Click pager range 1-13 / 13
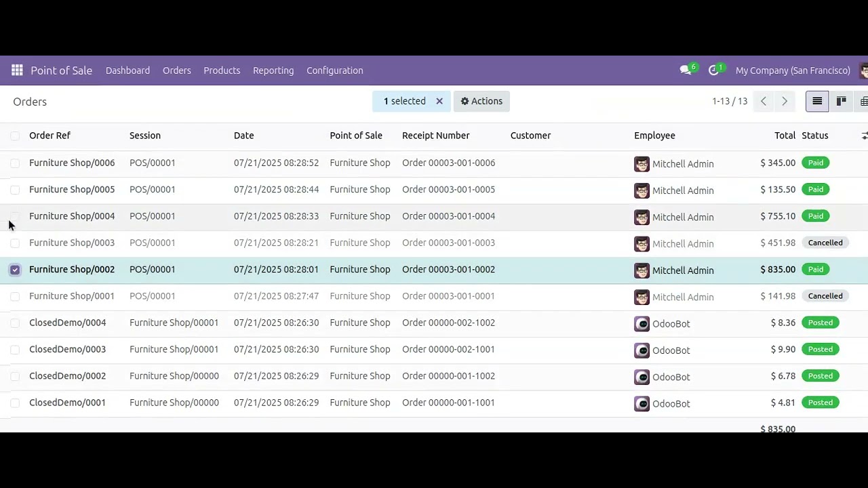 (730, 101)
